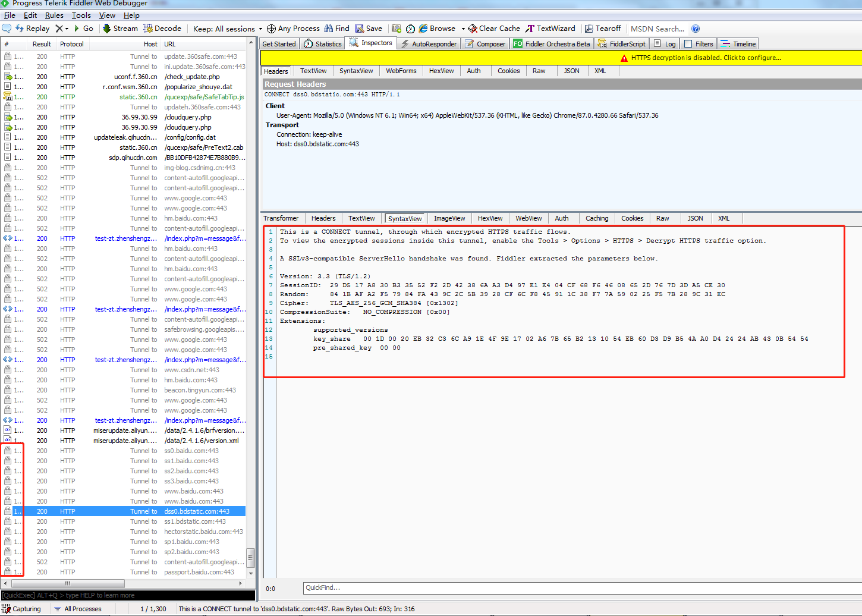The width and height of the screenshot is (862, 616).
Task: Select the static.360.cn SafeTabTip.js session
Action: coord(123,97)
